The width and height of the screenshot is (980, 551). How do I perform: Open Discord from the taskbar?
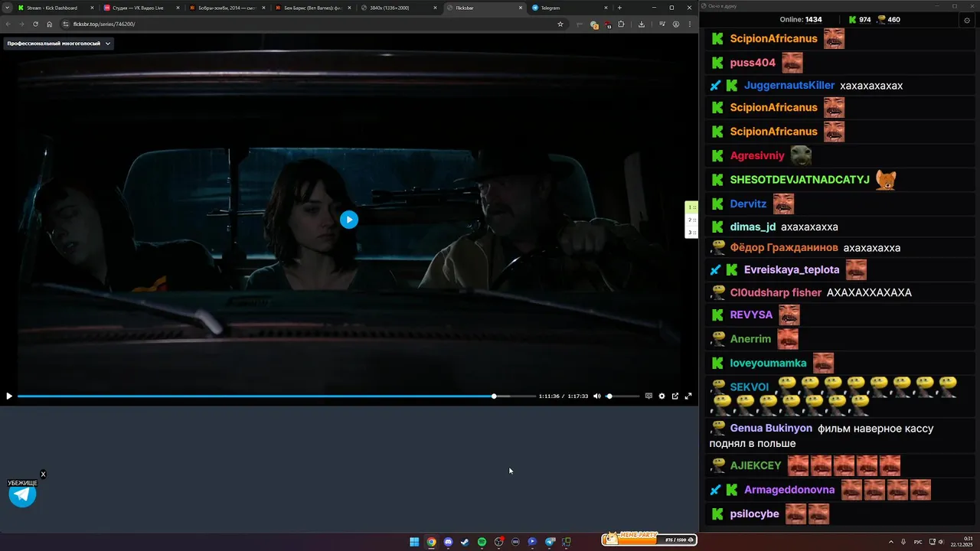pos(448,542)
